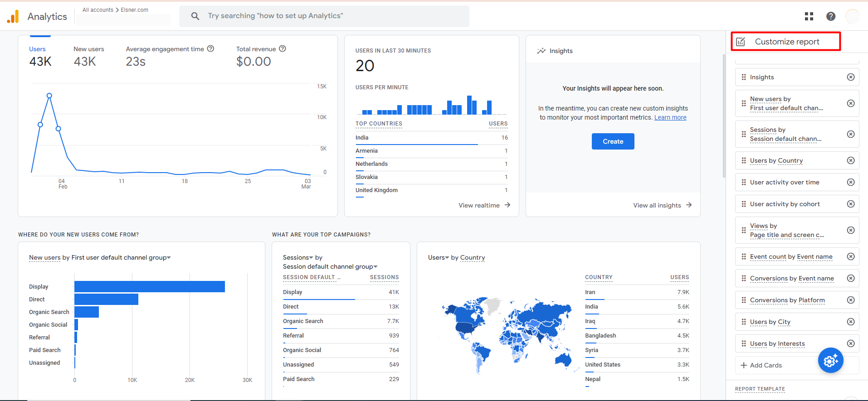
Task: Click the Total revenue info icon
Action: (x=282, y=48)
